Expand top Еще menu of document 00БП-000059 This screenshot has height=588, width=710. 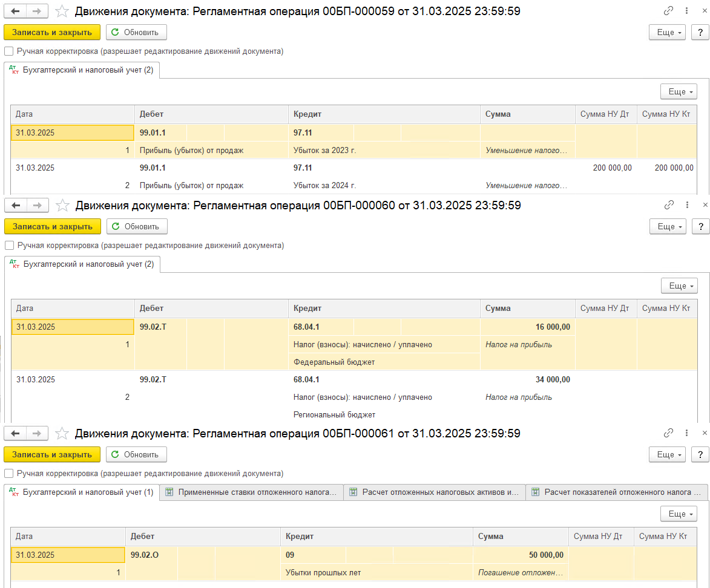click(x=667, y=32)
